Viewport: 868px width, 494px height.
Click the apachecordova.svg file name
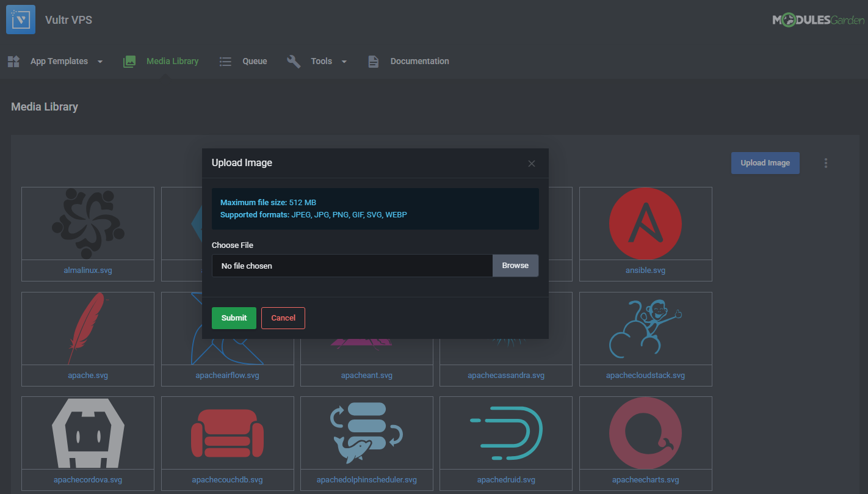(x=88, y=480)
